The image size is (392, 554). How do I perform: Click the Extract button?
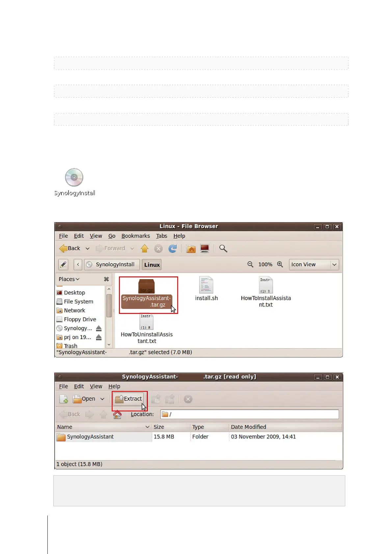click(129, 399)
